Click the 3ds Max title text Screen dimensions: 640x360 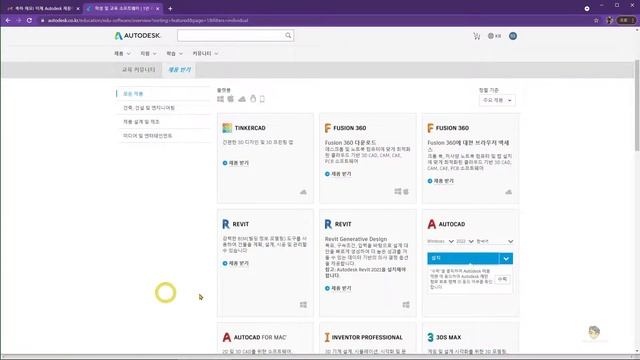449,338
